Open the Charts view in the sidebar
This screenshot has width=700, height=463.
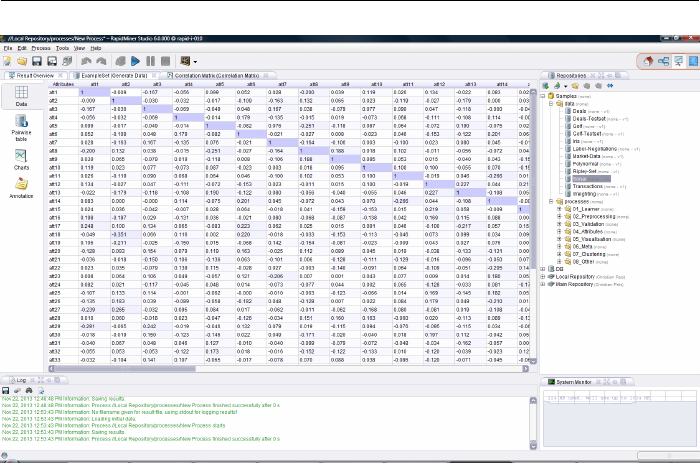tap(21, 159)
